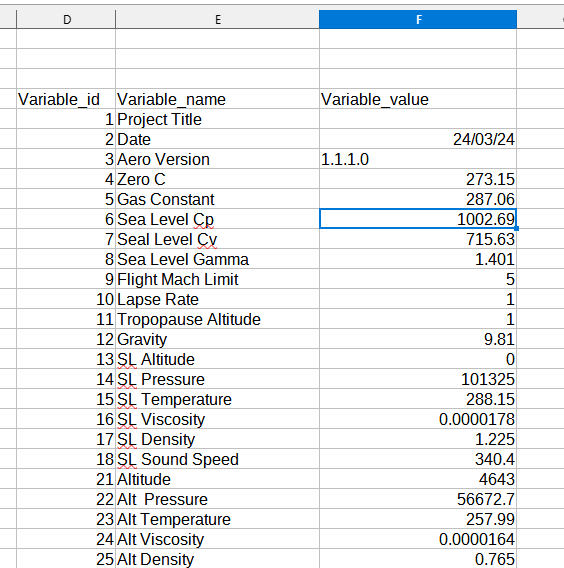The width and height of the screenshot is (564, 568).
Task: Click the Gas Constant label cell
Action: point(217,199)
